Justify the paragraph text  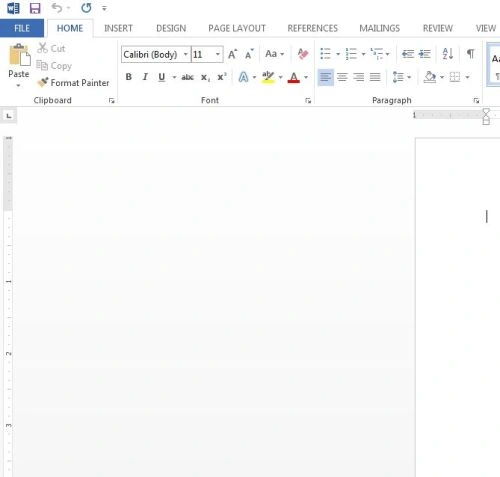pos(375,77)
